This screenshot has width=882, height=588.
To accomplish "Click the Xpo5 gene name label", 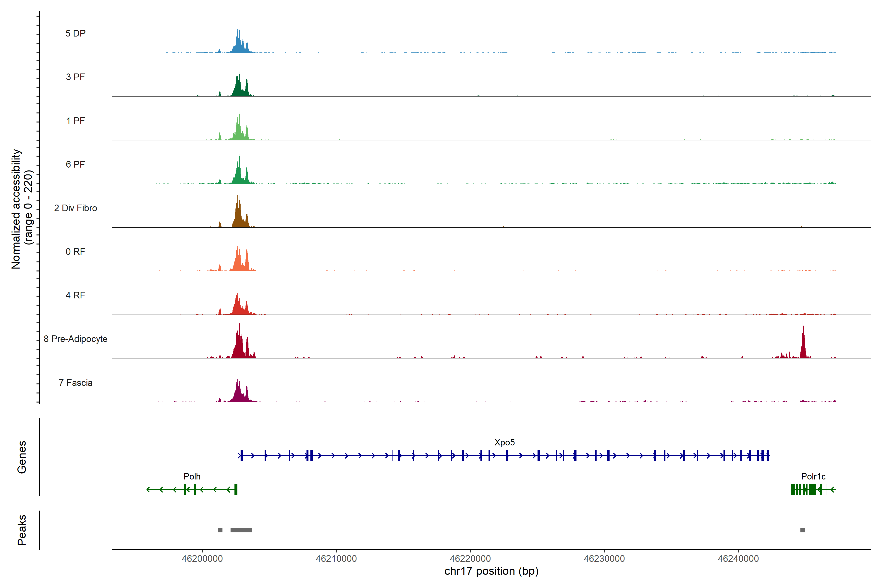I will [x=504, y=442].
